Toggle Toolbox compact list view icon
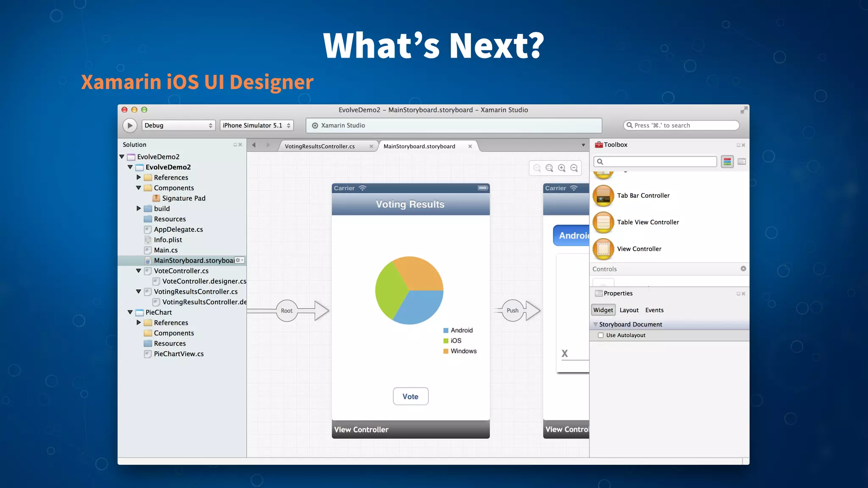This screenshot has height=488, width=868. (742, 161)
